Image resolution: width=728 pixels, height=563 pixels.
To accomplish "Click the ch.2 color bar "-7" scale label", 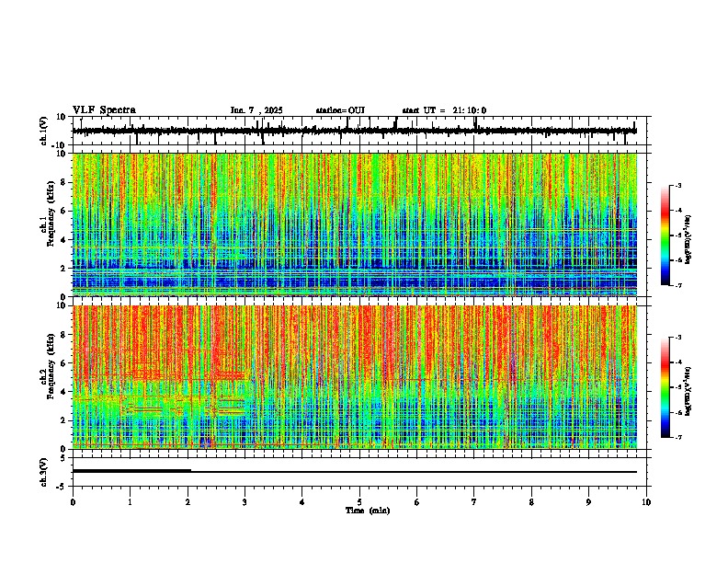I will pyautogui.click(x=677, y=438).
